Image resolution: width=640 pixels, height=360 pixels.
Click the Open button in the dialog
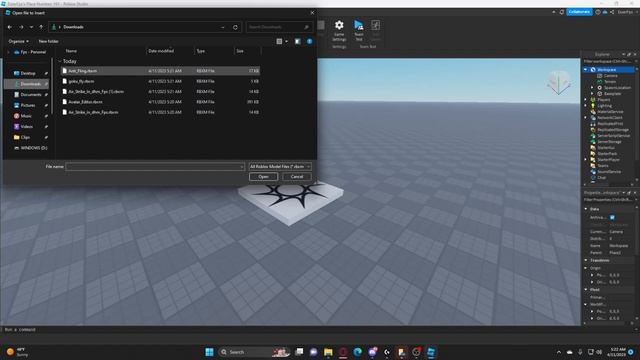[263, 177]
